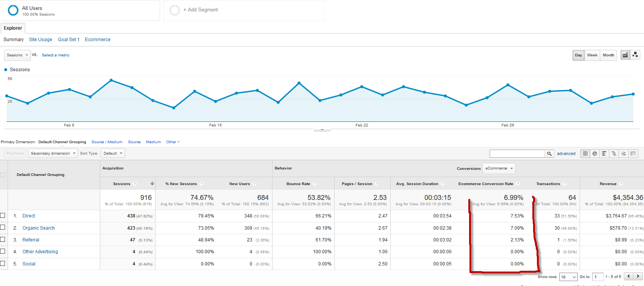The height and width of the screenshot is (286, 644).
Task: Select the comparison view icon
Action: 614,153
